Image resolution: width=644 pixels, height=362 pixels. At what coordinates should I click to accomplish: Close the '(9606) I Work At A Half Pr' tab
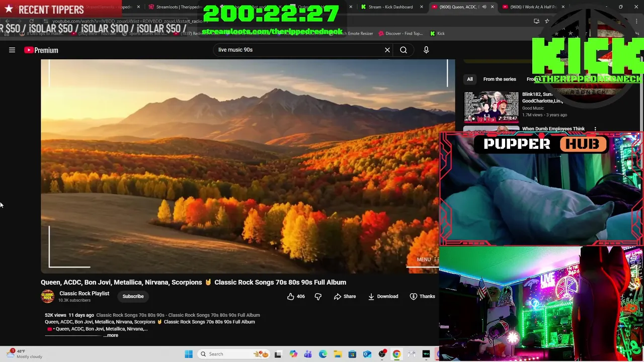tap(563, 7)
